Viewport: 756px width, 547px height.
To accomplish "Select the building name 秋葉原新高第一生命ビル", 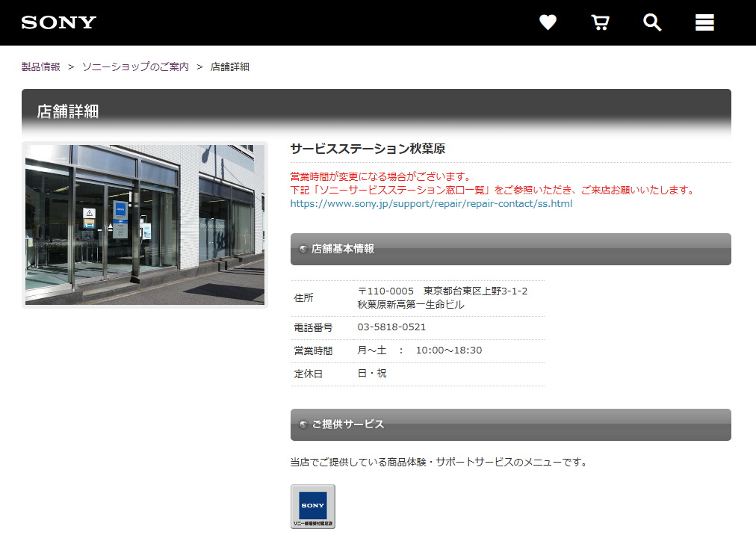I will click(x=411, y=304).
